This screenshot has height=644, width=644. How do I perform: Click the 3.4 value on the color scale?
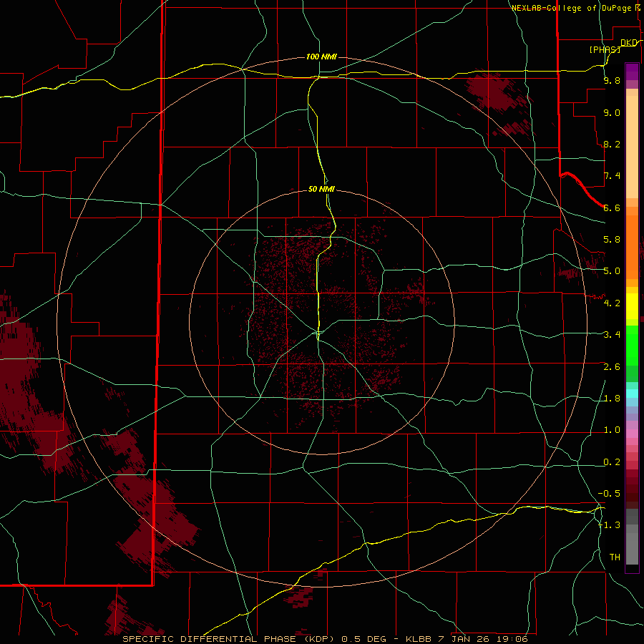click(x=612, y=335)
